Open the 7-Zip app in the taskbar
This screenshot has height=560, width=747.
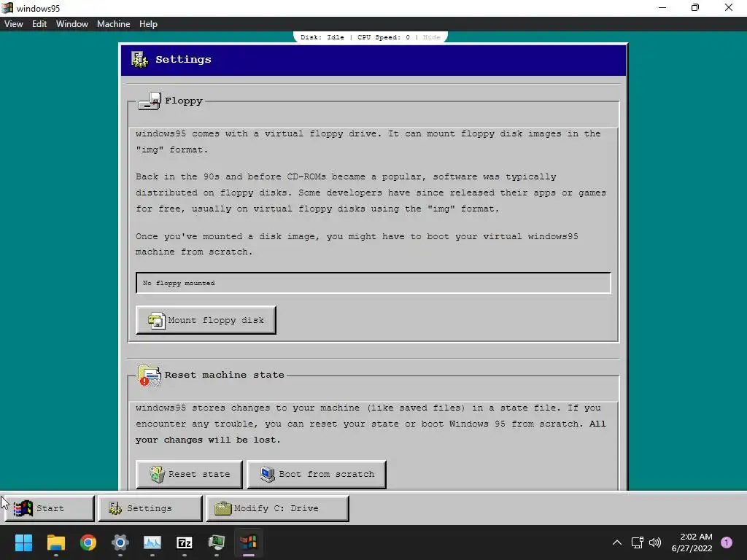coord(185,542)
